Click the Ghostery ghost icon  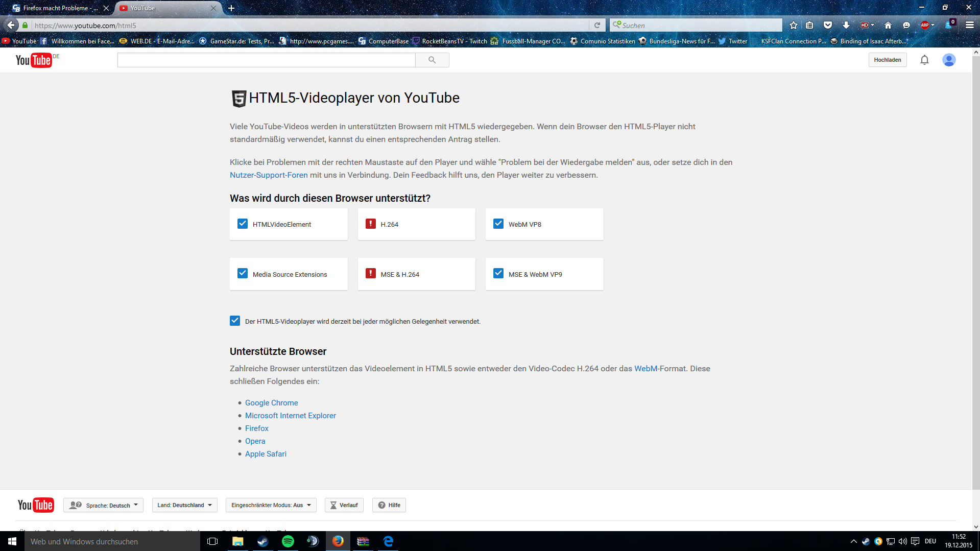click(x=950, y=25)
